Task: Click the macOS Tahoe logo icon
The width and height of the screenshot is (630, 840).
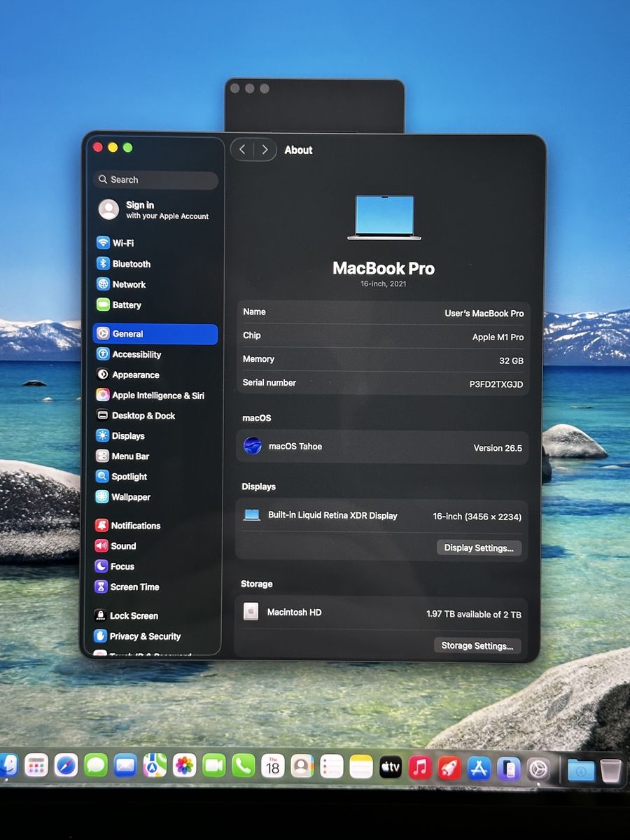Action: click(x=252, y=446)
